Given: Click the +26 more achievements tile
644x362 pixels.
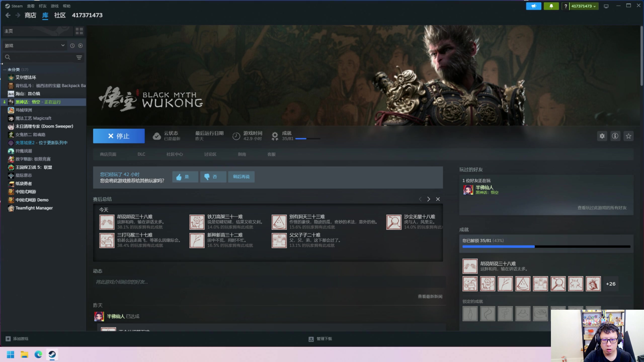Looking at the screenshot, I should [611, 284].
